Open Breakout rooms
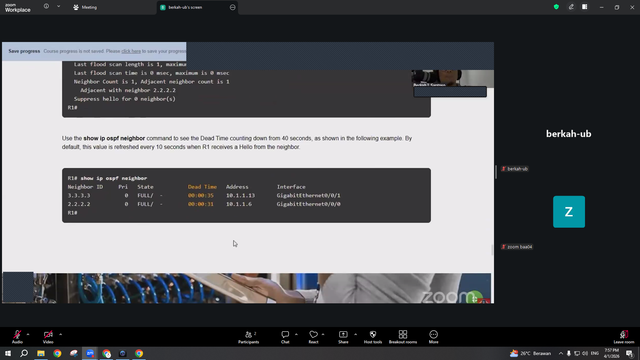Image resolution: width=640 pixels, height=360 pixels. coord(403,337)
